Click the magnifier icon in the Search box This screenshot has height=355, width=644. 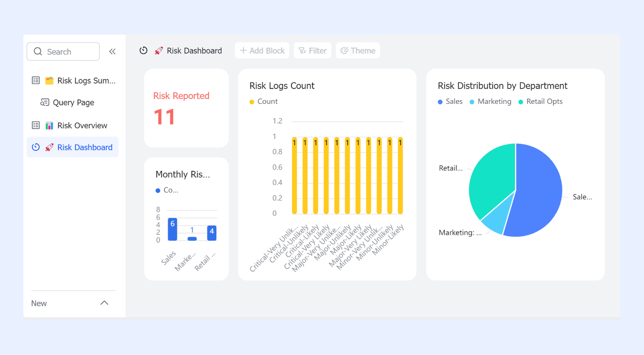point(38,51)
